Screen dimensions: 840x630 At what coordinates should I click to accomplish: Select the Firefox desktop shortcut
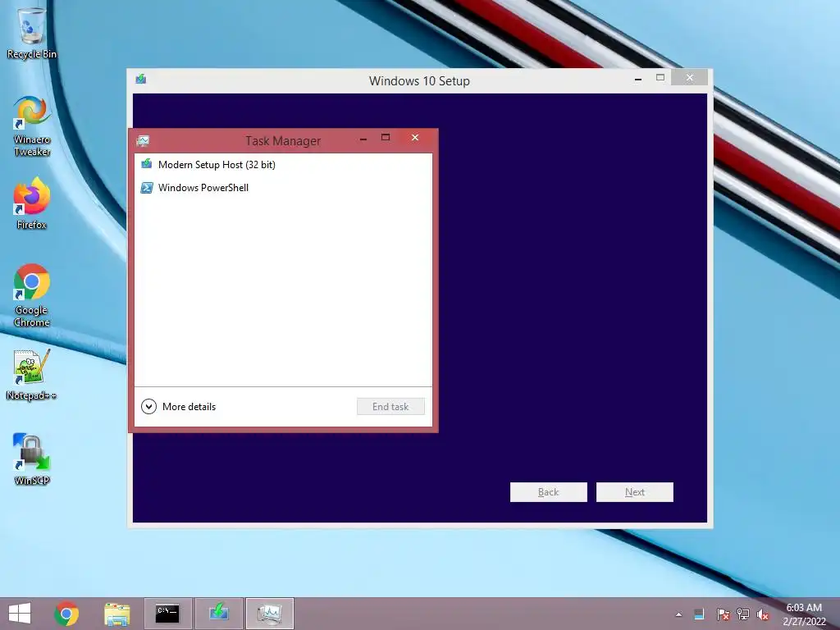(x=32, y=203)
